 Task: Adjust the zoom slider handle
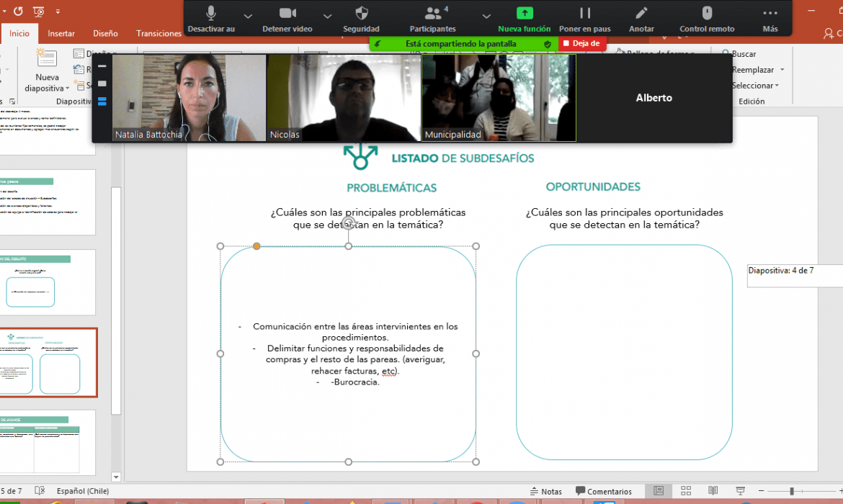[x=793, y=491]
